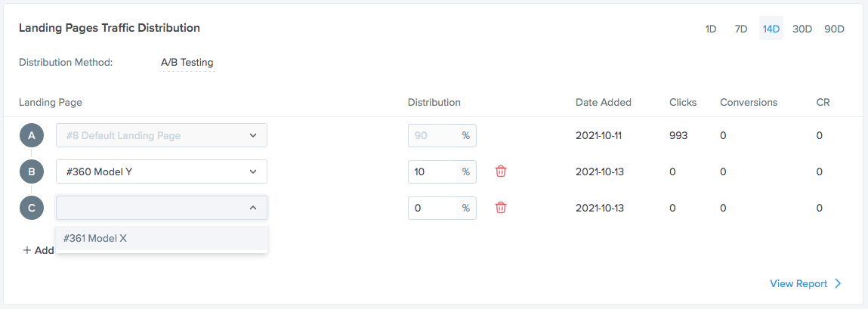Click the A variant circle badge
The image size is (868, 309).
click(32, 135)
